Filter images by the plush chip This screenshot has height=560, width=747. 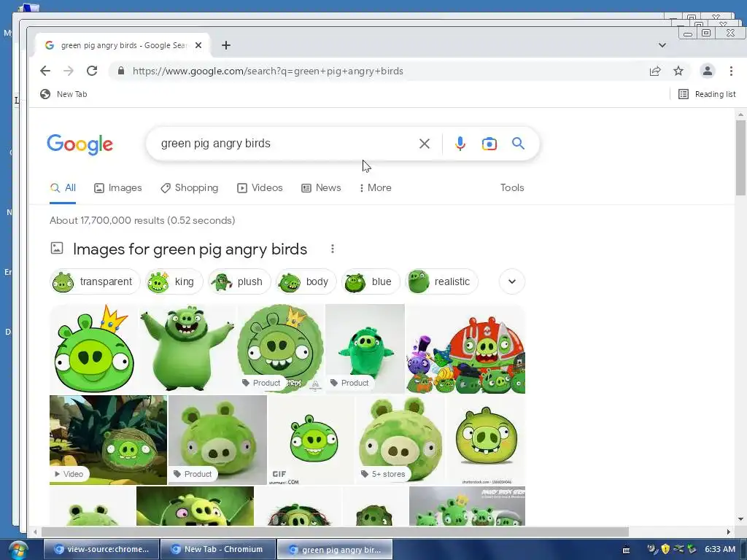point(239,281)
